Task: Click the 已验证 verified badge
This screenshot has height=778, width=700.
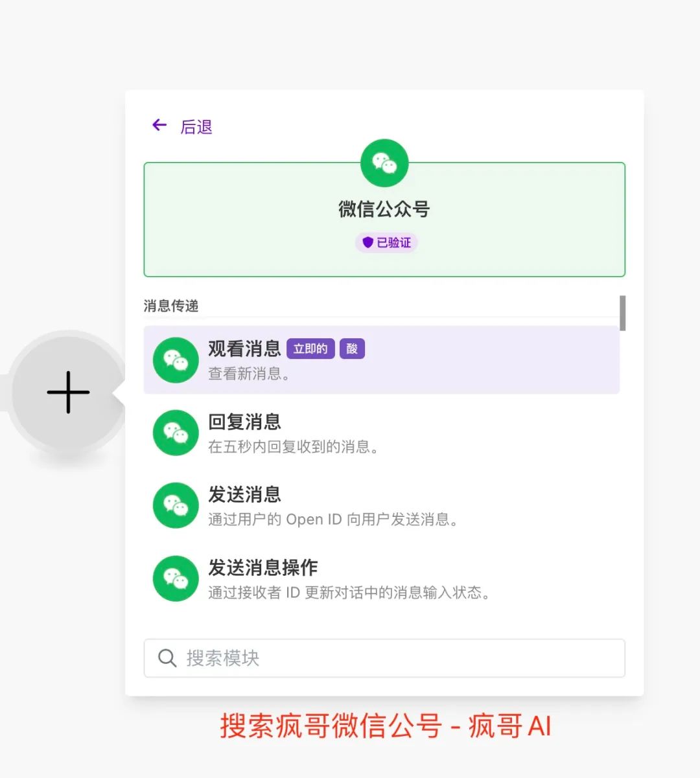Action: (x=386, y=242)
